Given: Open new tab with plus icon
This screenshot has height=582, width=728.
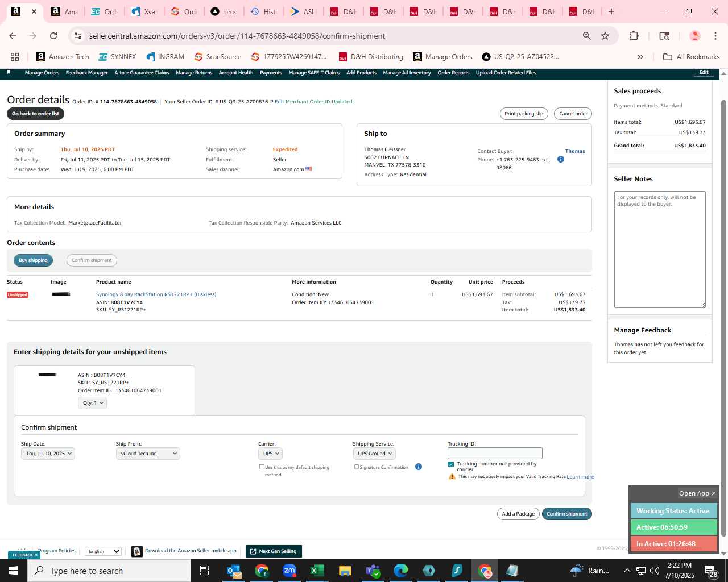Looking at the screenshot, I should click(611, 11).
